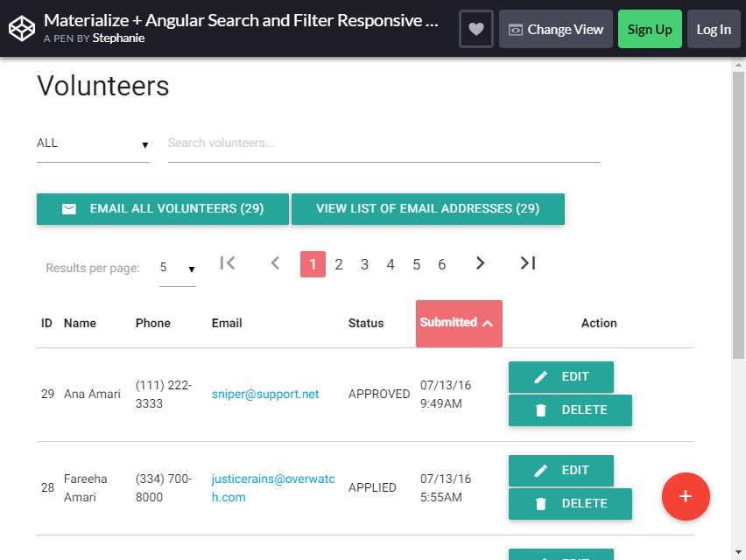This screenshot has height=560, width=746.
Task: Edit Ana Amari's record
Action: (561, 377)
